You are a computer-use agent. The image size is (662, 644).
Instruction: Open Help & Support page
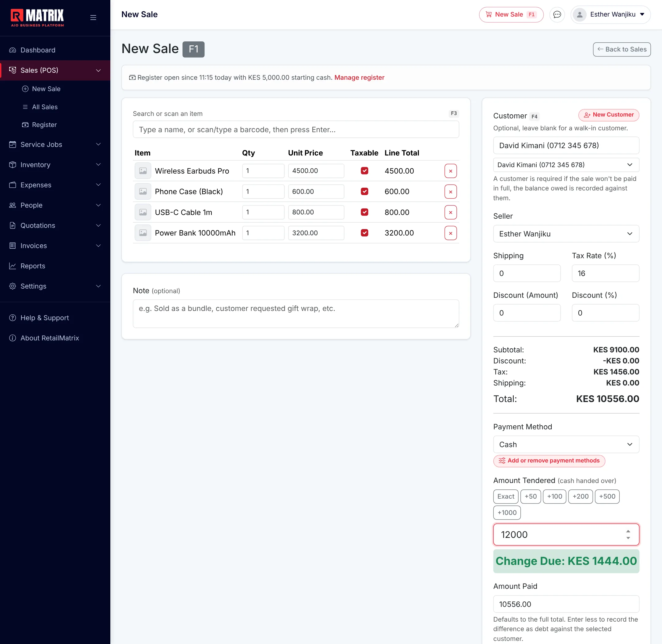point(55,318)
